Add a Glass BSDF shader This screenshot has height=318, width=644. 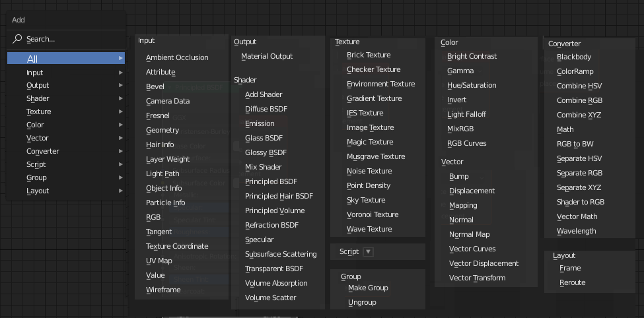264,139
